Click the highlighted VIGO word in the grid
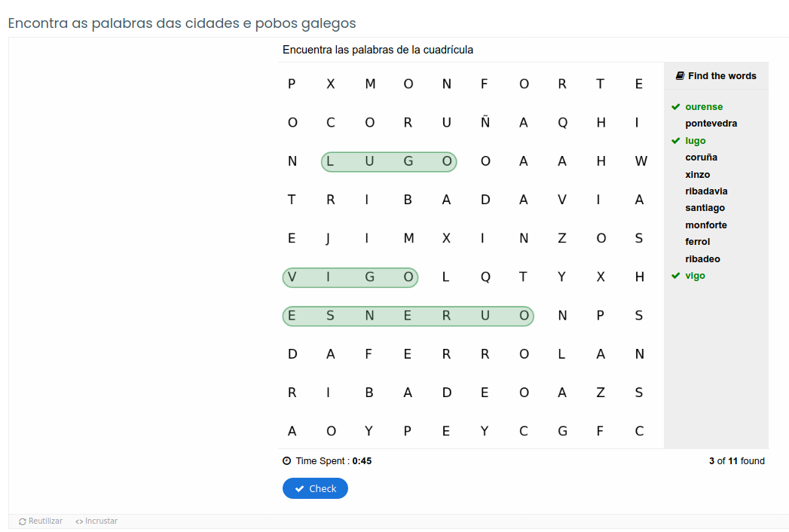This screenshot has width=789, height=532. 350,277
